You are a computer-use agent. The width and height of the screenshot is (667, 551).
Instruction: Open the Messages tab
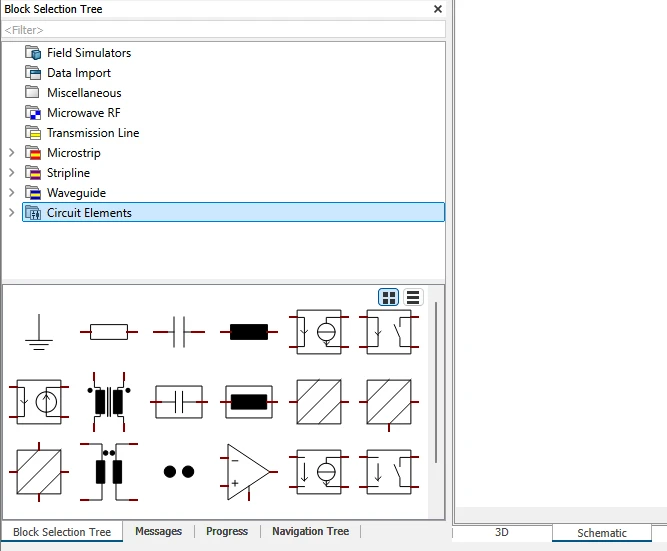[158, 531]
